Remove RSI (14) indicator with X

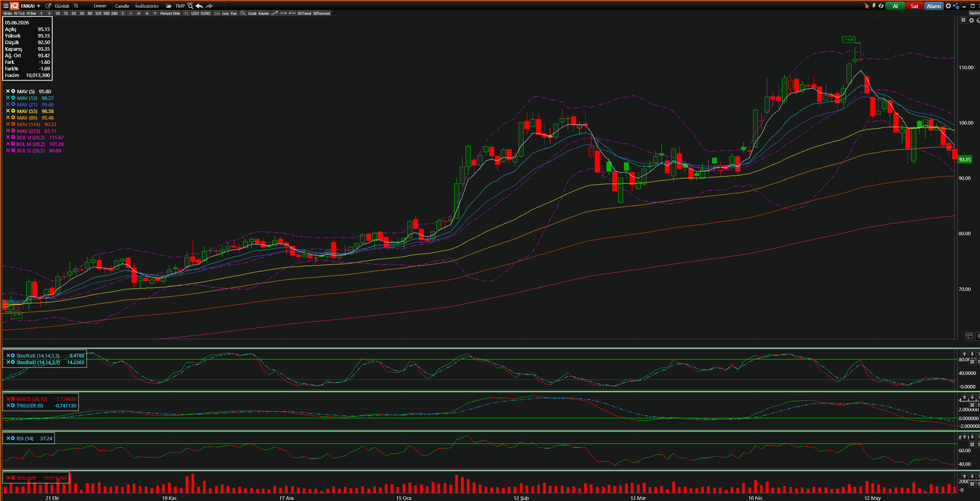pos(8,438)
